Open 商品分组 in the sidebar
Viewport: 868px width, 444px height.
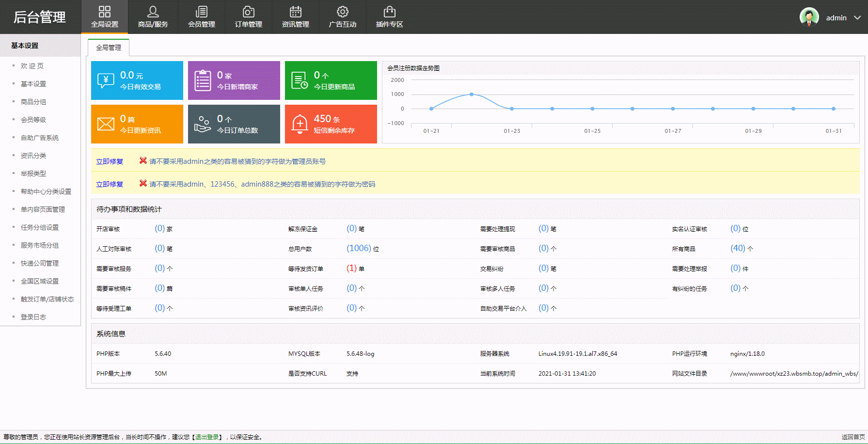pyautogui.click(x=33, y=102)
